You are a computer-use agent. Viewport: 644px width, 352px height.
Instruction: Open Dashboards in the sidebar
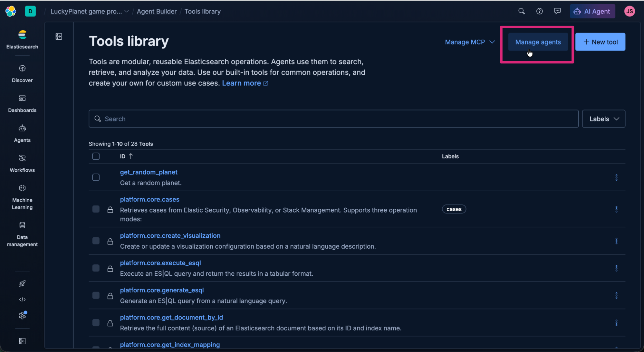22,104
